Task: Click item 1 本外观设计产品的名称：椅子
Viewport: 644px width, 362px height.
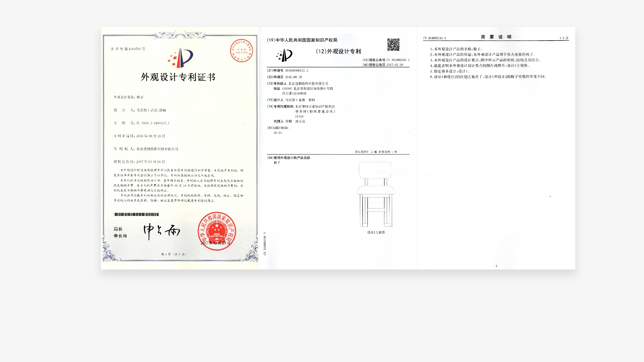Action: point(457,49)
